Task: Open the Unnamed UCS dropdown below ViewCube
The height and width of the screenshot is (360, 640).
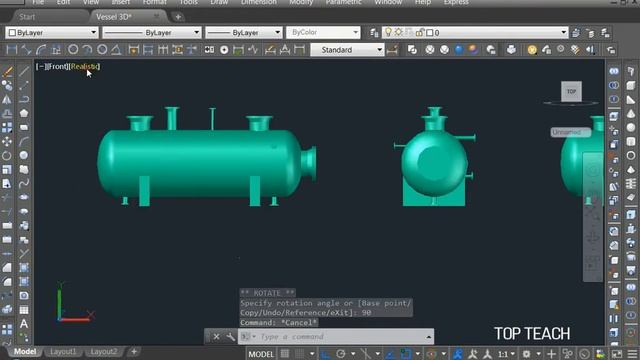Action: (x=571, y=132)
